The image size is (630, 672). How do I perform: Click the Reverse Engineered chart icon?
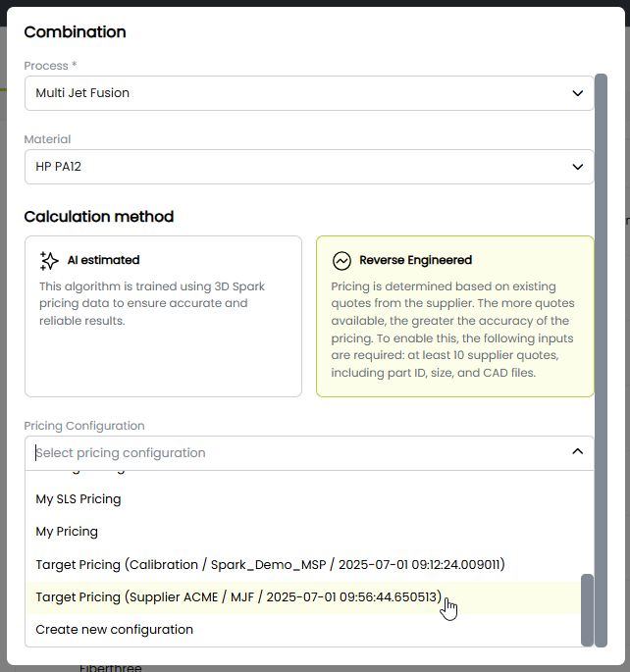click(x=341, y=260)
